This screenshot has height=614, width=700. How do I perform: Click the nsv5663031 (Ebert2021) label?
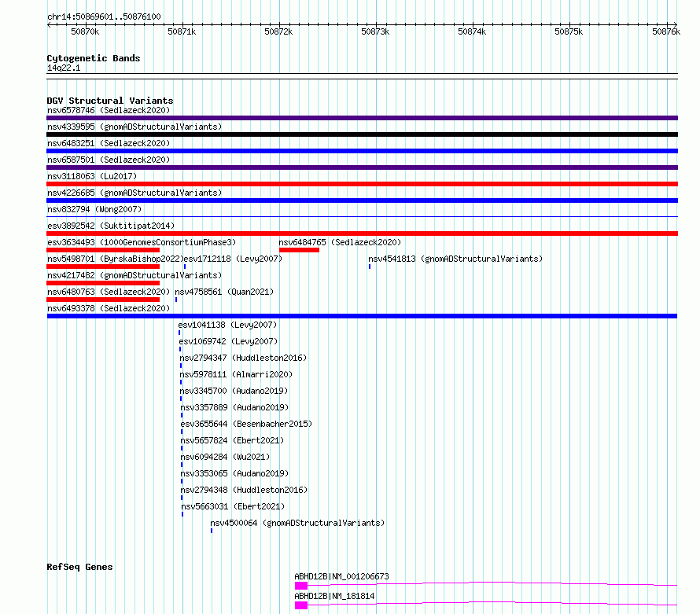coord(233,506)
